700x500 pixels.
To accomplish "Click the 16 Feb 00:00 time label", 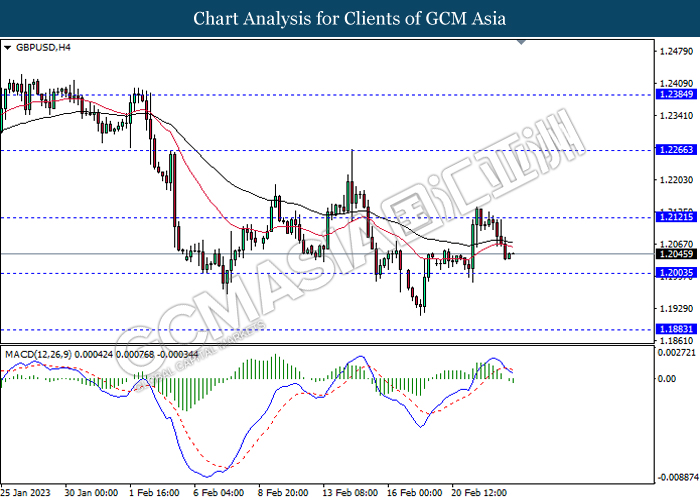I will click(414, 492).
